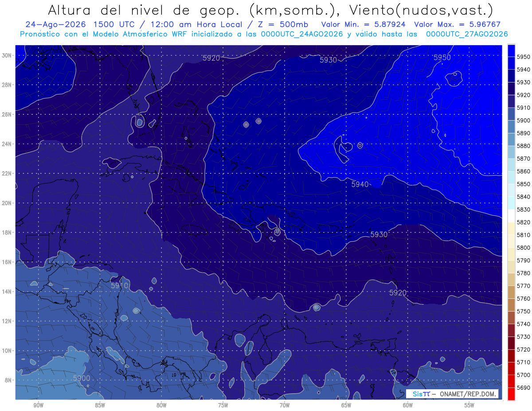Viewport: 532px width, 411px height.
Task: Click the 26N latitude axis label
Action: (6, 114)
